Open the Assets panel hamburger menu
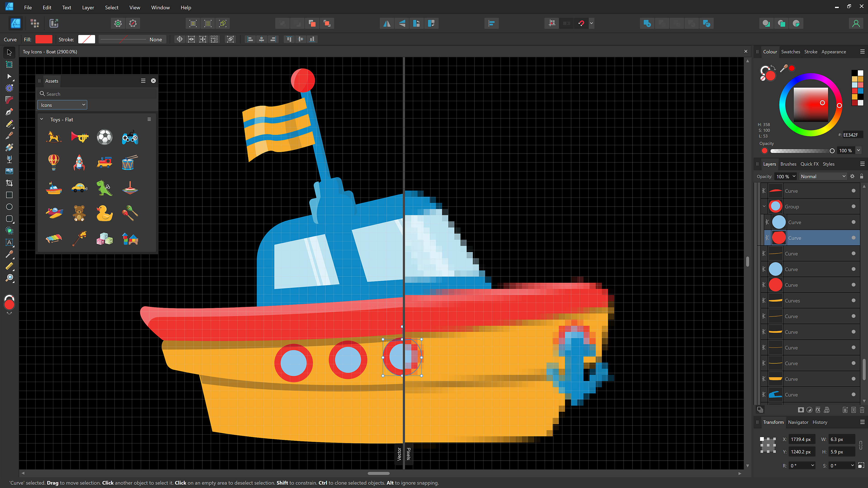 click(143, 80)
